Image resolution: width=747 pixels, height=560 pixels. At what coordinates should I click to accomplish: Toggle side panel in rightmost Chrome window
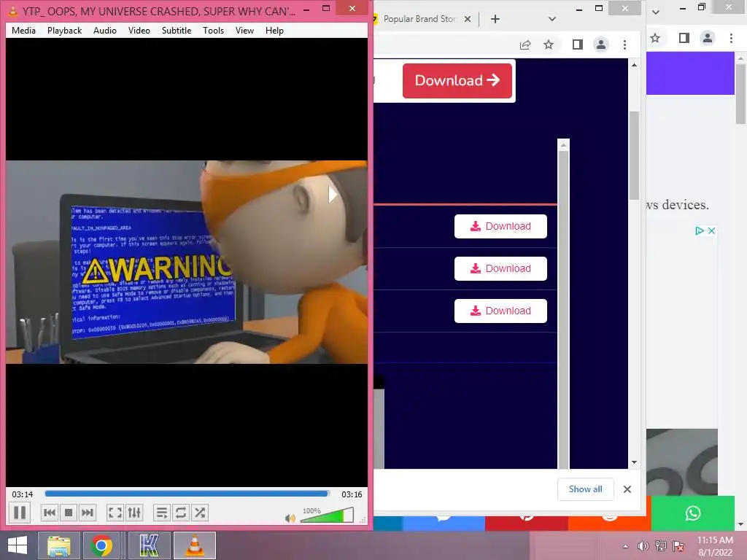tap(684, 38)
